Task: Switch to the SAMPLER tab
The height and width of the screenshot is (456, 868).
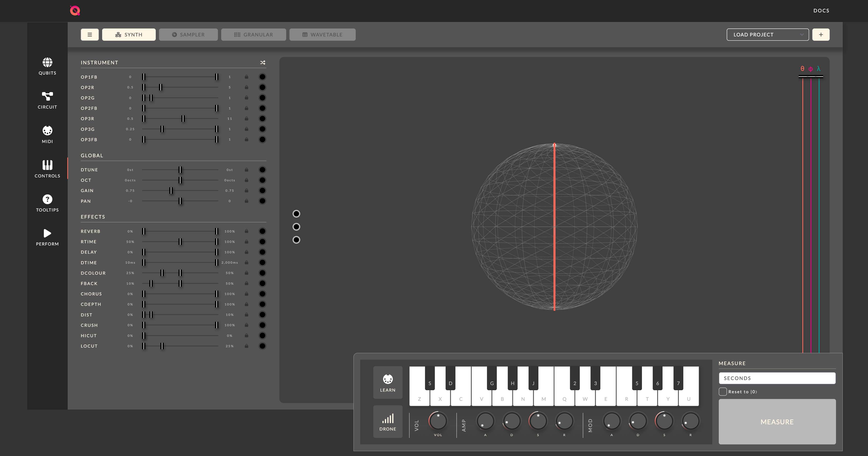Action: (188, 34)
